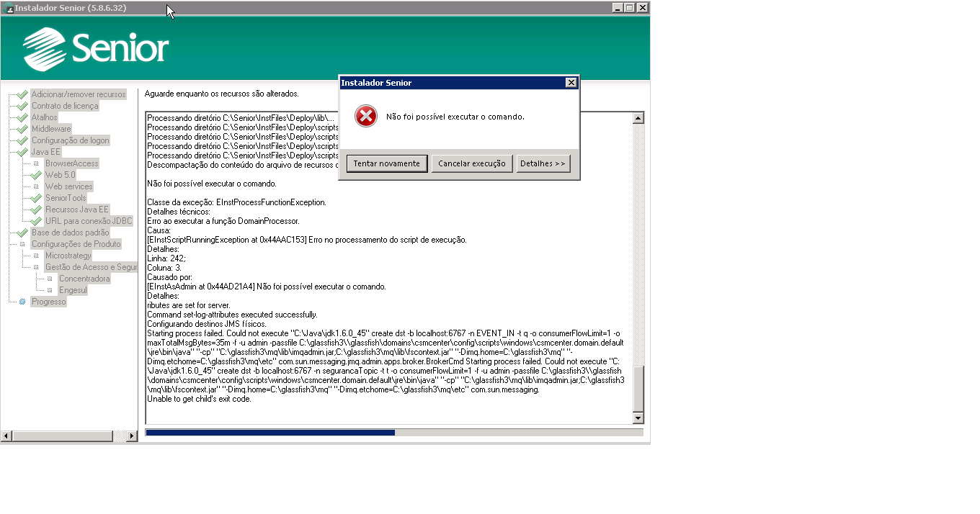
Task: Click the checkmark icon next to SeniorTools
Action: [36, 198]
